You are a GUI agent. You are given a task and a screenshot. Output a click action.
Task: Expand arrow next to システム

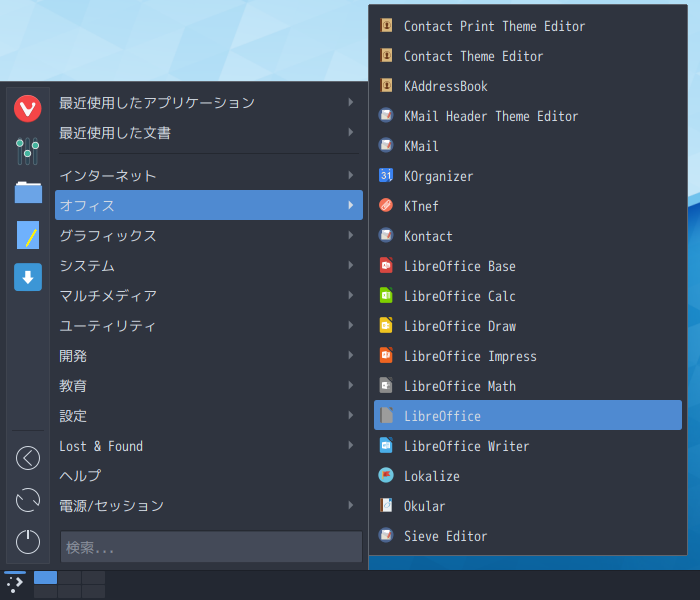(x=351, y=265)
